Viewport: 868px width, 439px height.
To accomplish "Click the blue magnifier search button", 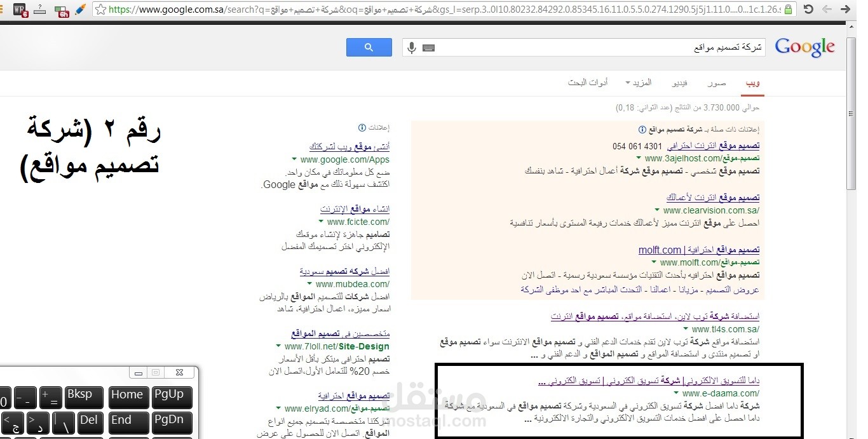I will coord(369,48).
